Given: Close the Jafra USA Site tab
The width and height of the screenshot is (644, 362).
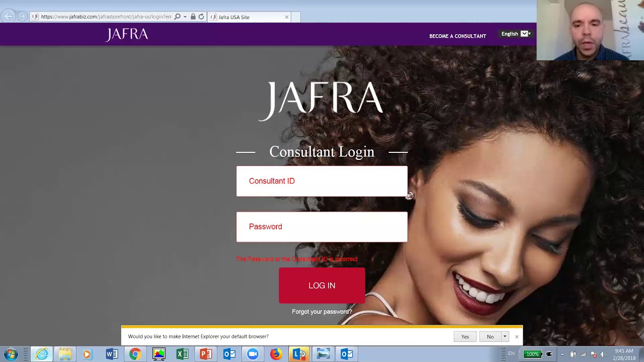Looking at the screenshot, I should 287,17.
